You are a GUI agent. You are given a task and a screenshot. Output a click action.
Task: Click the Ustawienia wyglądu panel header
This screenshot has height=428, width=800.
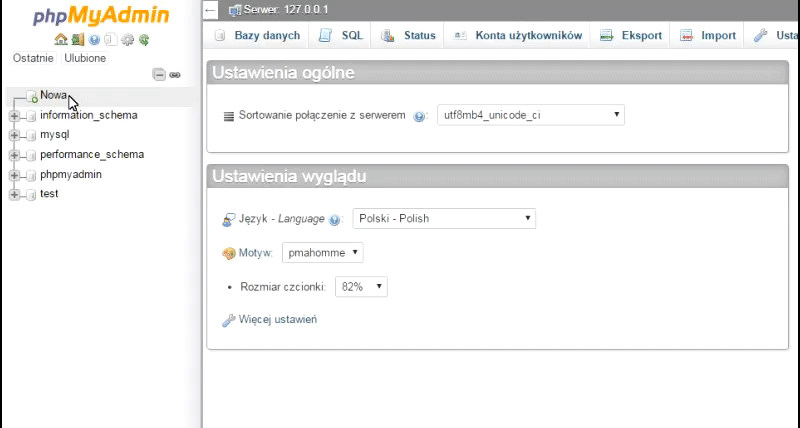[x=497, y=176]
